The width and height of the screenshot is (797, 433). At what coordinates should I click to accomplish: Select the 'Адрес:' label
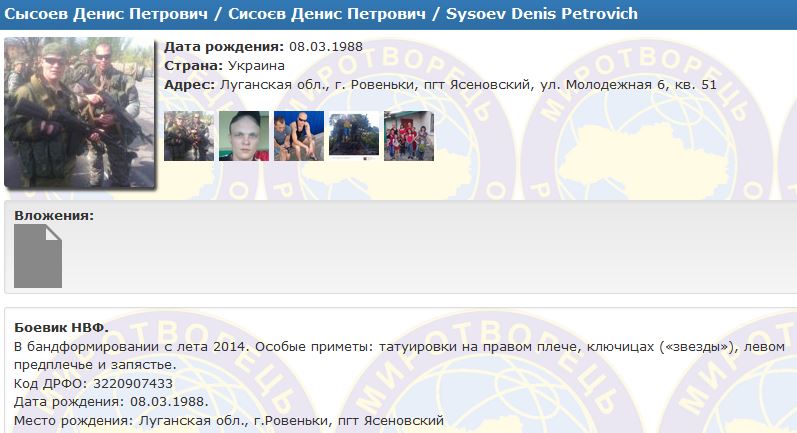coord(190,85)
